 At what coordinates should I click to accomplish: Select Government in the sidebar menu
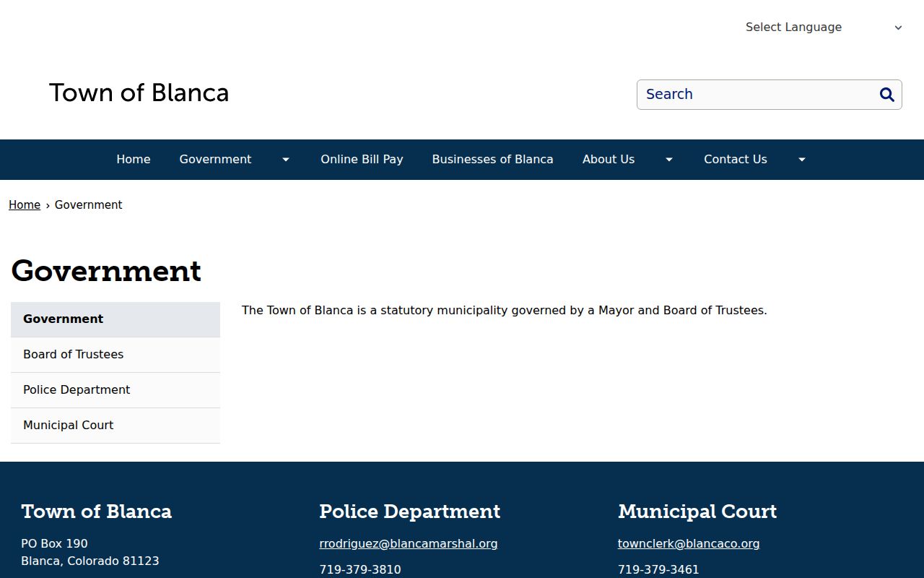(115, 319)
